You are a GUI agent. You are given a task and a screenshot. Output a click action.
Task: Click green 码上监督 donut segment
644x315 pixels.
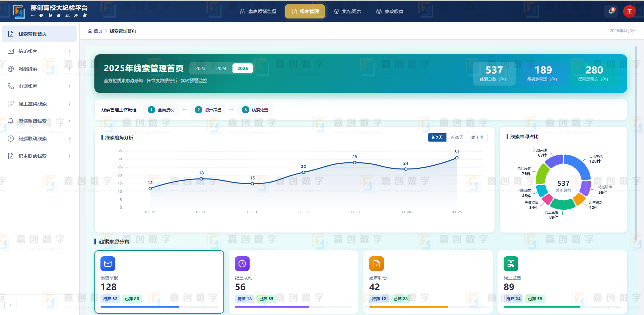pyautogui.click(x=563, y=204)
